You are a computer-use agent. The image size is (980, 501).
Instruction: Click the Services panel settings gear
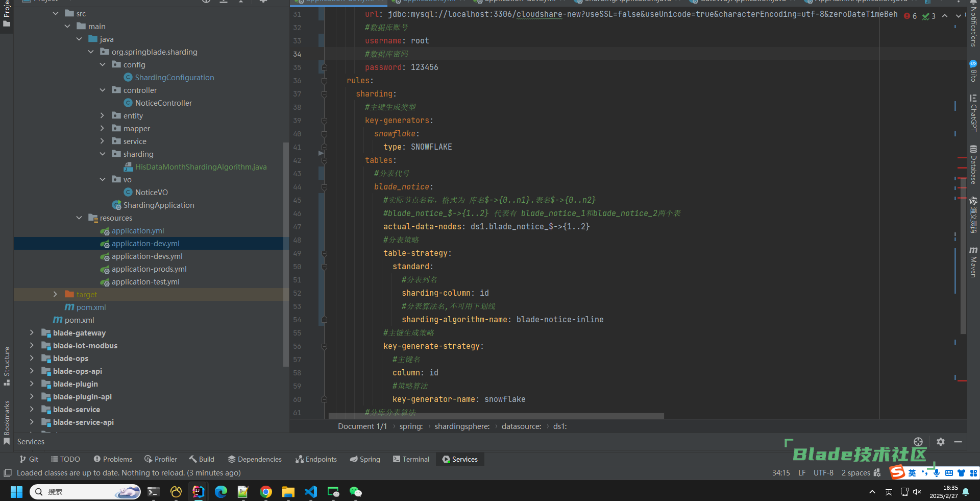coord(941,442)
